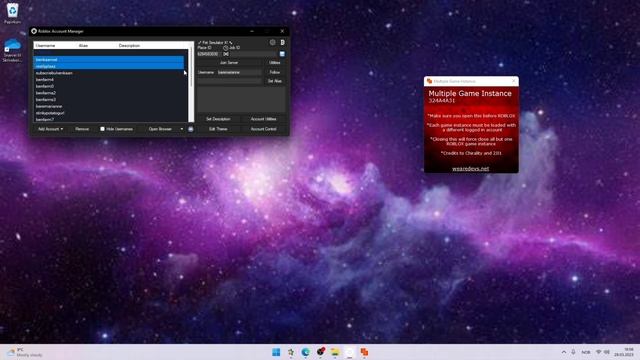The image size is (640, 360).
Task: Click the Edit Theme button
Action: point(218,129)
